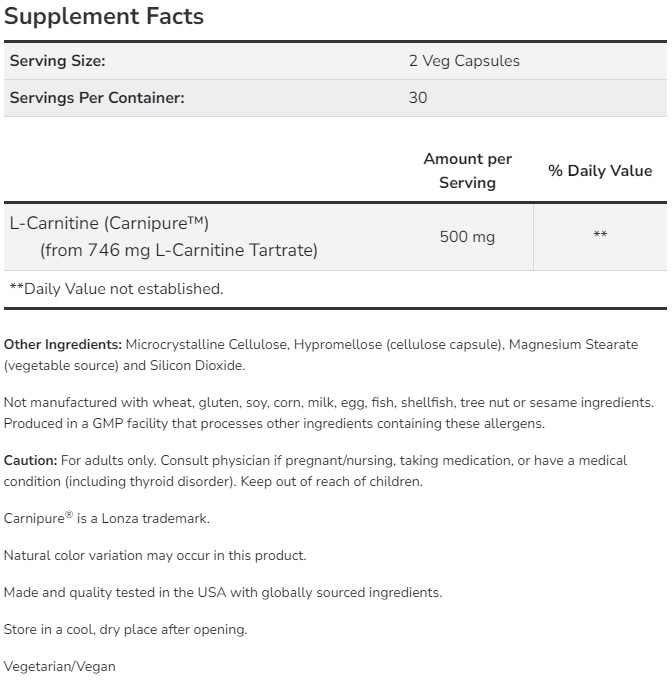Viewport: 672px width, 680px height.
Task: Click the % Daily Value column header
Action: tap(600, 171)
